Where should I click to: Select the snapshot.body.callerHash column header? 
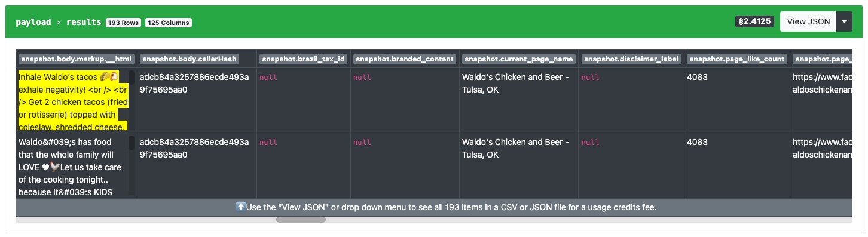[x=190, y=59]
